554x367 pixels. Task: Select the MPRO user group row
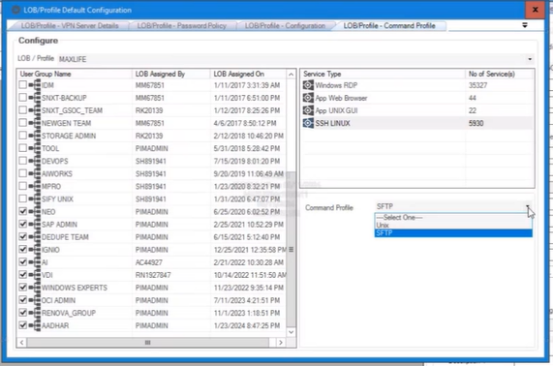pyautogui.click(x=152, y=187)
